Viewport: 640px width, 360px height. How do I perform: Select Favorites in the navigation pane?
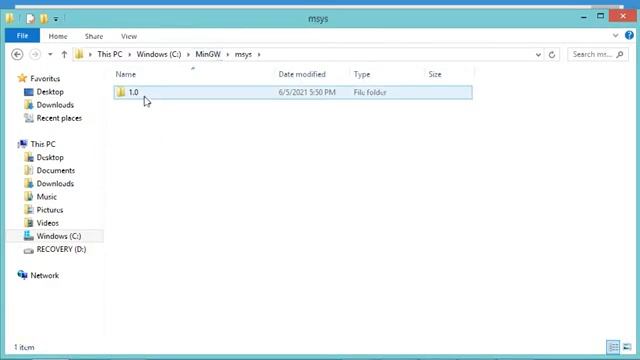[x=45, y=78]
